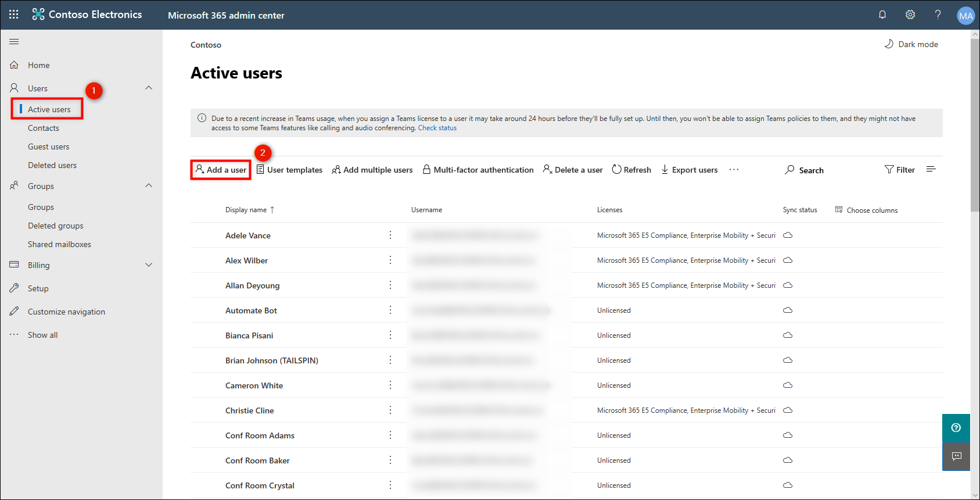The width and height of the screenshot is (980, 500).
Task: Open the teal help assistant button
Action: coord(956,428)
